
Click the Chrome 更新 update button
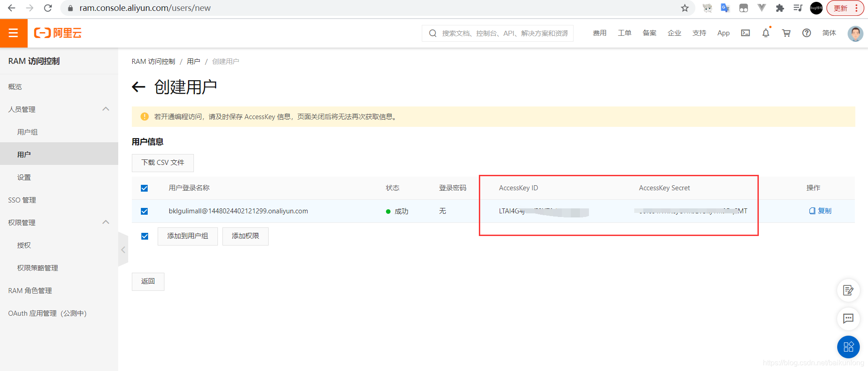pos(845,8)
